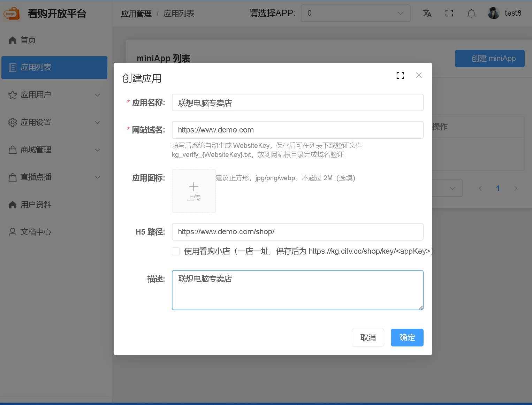The width and height of the screenshot is (532, 405).
Task: Click the 操作 column header
Action: [x=440, y=127]
